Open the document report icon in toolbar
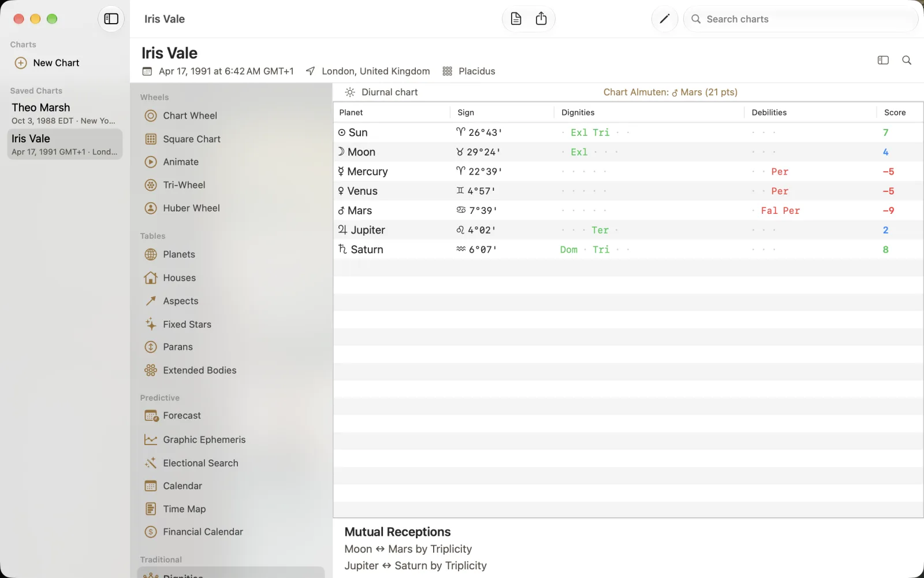Screen dimensions: 924x578 click(x=516, y=19)
